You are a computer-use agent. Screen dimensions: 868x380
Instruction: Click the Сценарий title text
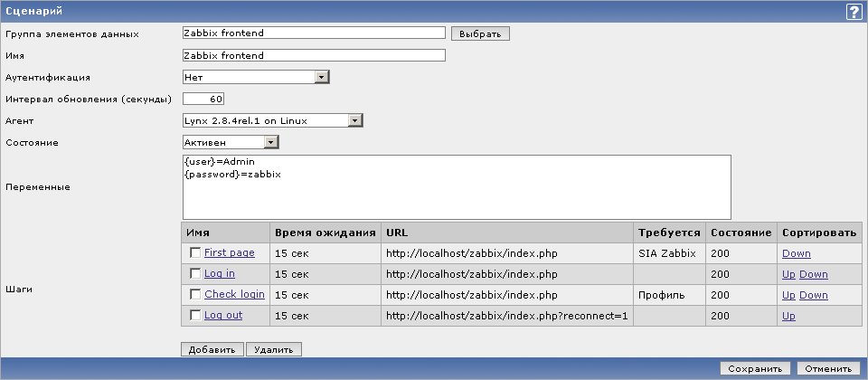(33, 11)
